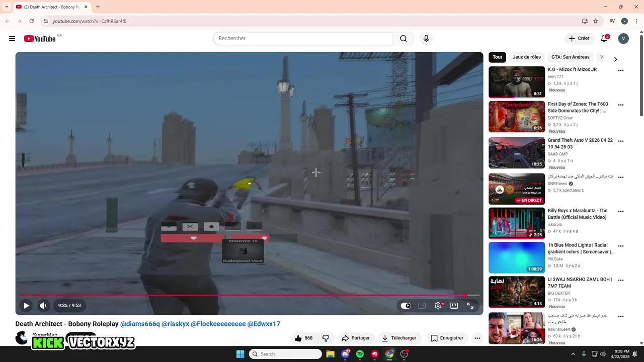Image resolution: width=644 pixels, height=362 pixels.
Task: Select Jeux de rôles filter chip
Action: (x=527, y=57)
